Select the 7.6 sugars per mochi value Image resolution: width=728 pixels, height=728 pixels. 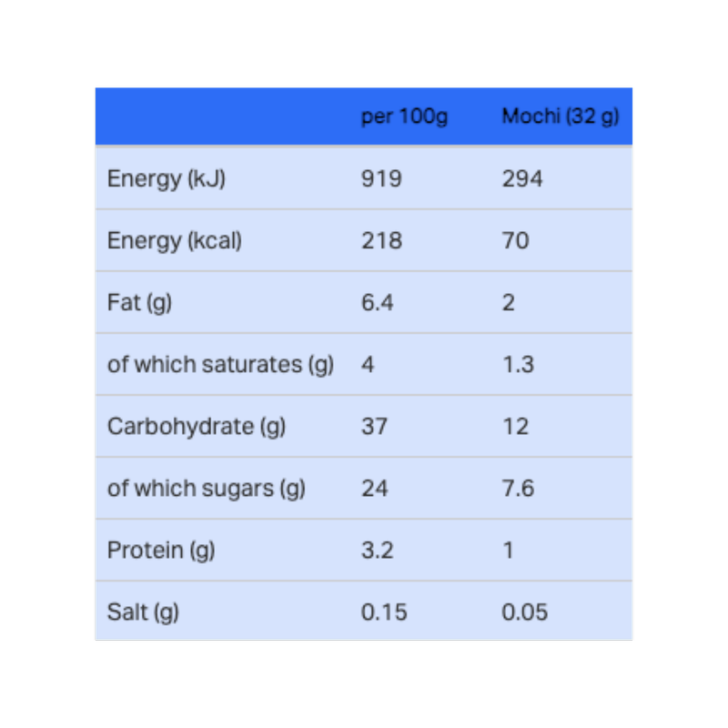click(x=518, y=489)
